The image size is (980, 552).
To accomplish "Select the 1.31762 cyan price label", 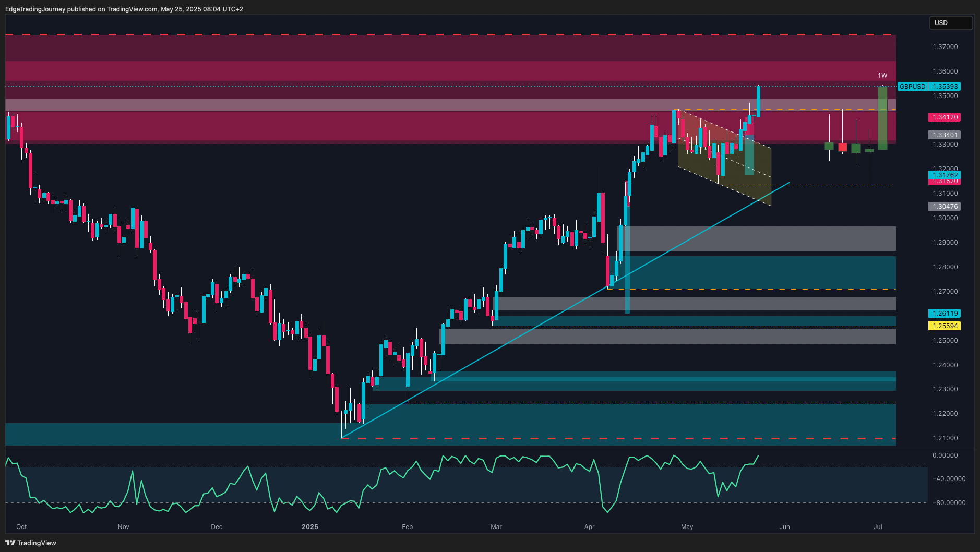I will tap(945, 175).
